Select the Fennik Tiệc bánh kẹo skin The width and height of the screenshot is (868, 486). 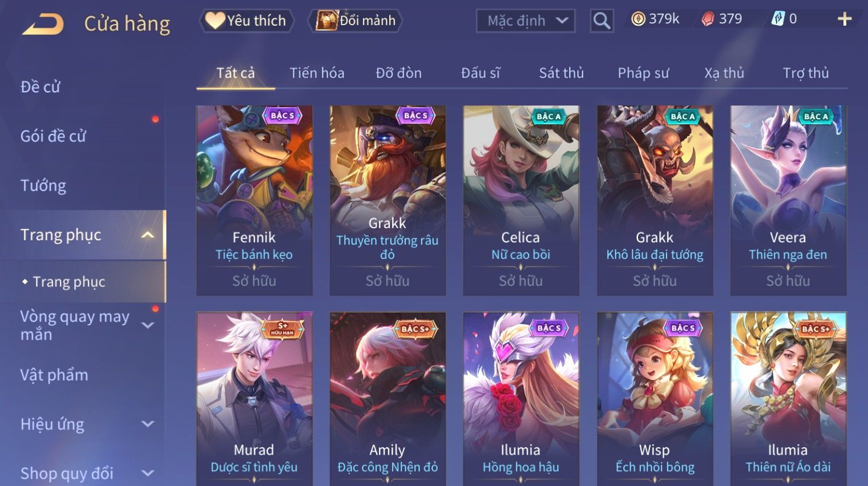click(254, 200)
